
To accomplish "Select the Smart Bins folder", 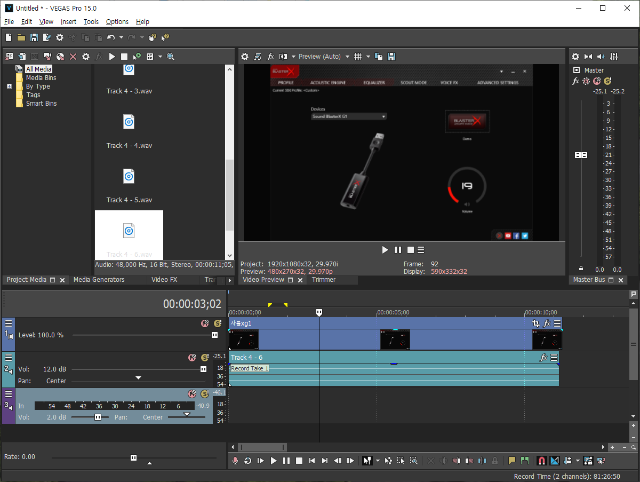I will click(41, 104).
